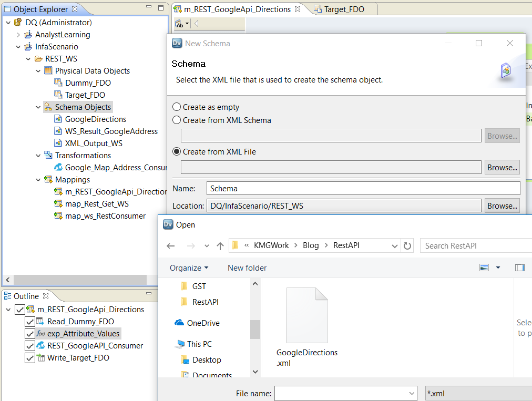Uncheck Read_Dummy_FDO in the Outline panel
The width and height of the screenshot is (532, 401).
pyautogui.click(x=30, y=321)
